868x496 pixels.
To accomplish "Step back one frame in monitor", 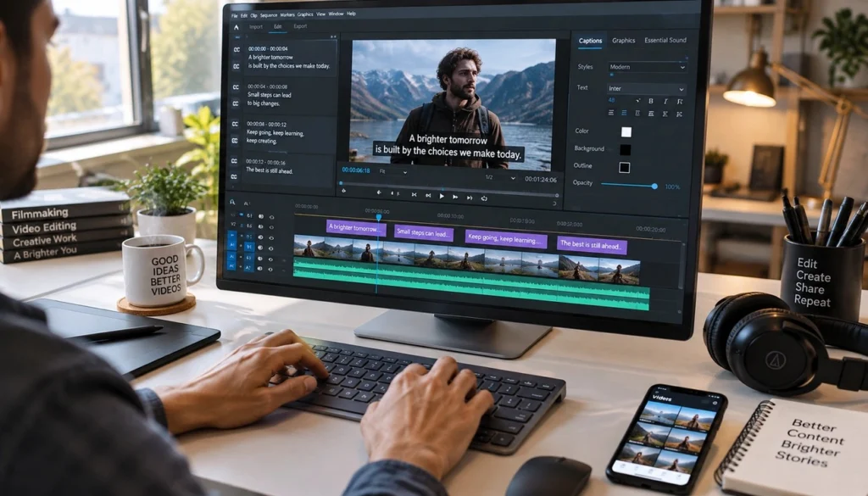I will [x=428, y=195].
